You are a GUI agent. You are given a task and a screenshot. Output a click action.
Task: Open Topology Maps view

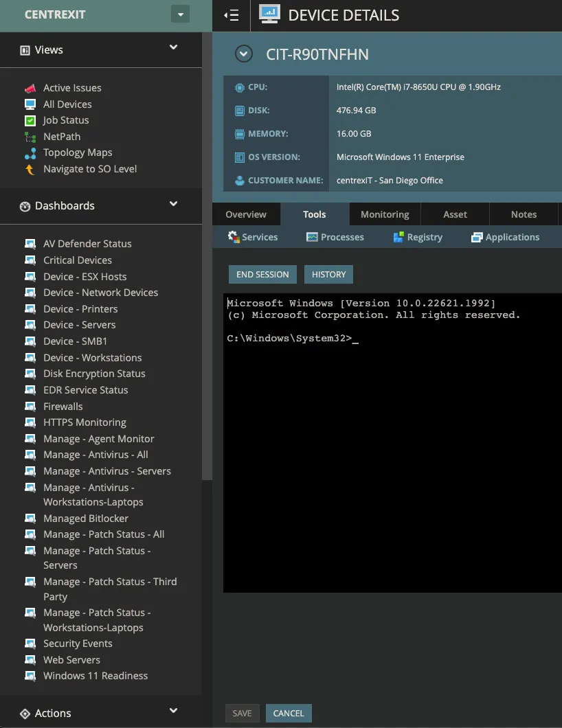[x=78, y=152]
